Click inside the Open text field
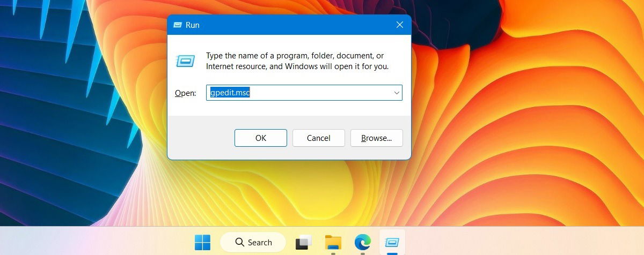644x255 pixels. pos(304,93)
